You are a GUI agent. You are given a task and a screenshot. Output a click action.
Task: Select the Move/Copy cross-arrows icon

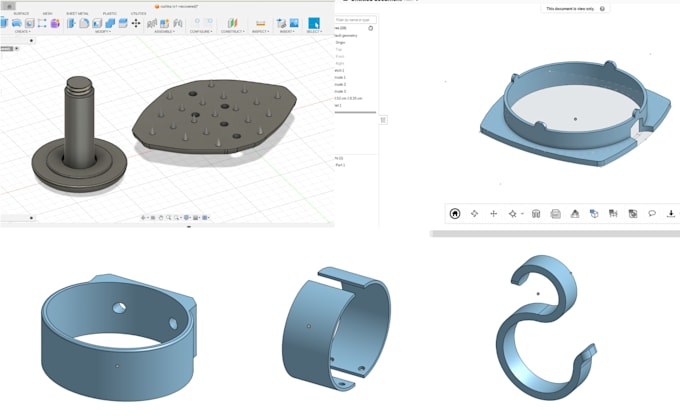(x=136, y=23)
